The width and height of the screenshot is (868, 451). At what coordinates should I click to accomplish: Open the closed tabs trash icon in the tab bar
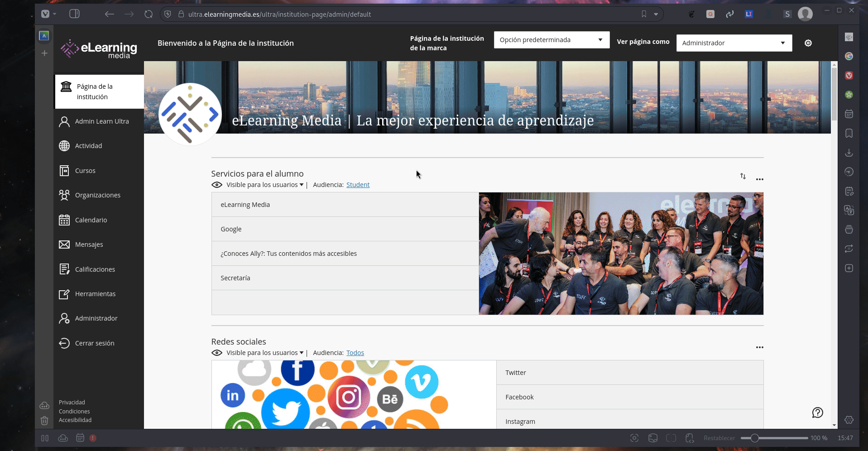(44, 421)
